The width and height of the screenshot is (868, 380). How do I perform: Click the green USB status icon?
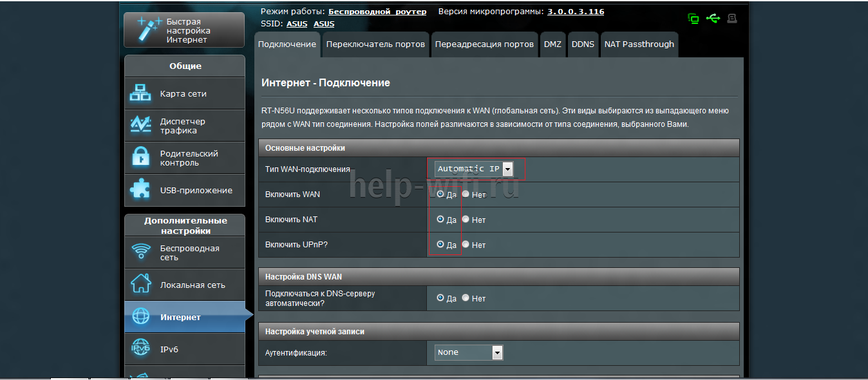(713, 19)
